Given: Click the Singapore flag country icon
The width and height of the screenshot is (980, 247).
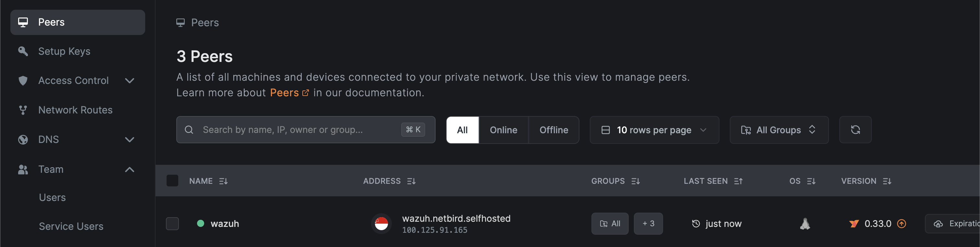Looking at the screenshot, I should pos(381,224).
